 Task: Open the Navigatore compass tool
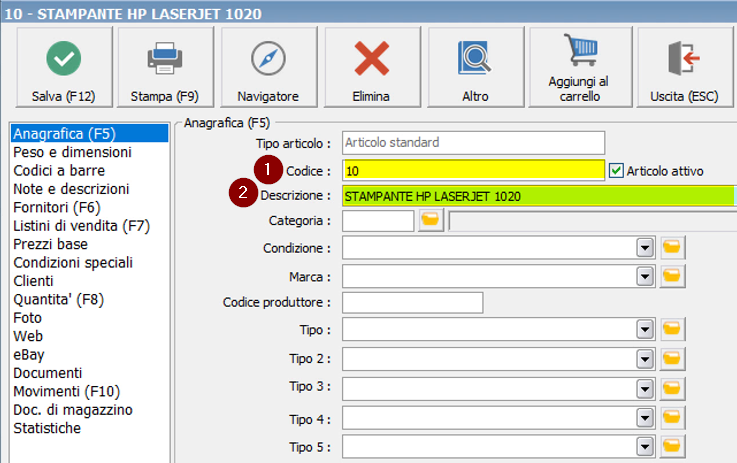pos(268,67)
